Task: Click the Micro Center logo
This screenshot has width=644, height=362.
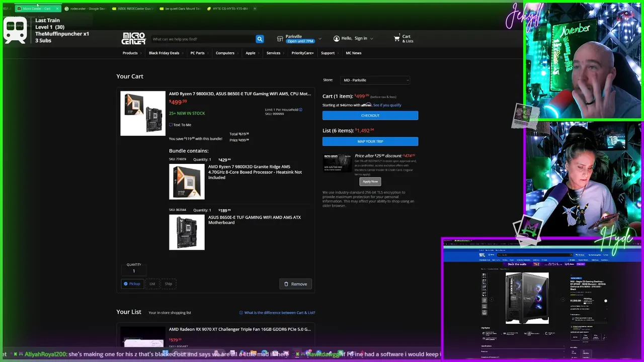Action: coord(134,38)
